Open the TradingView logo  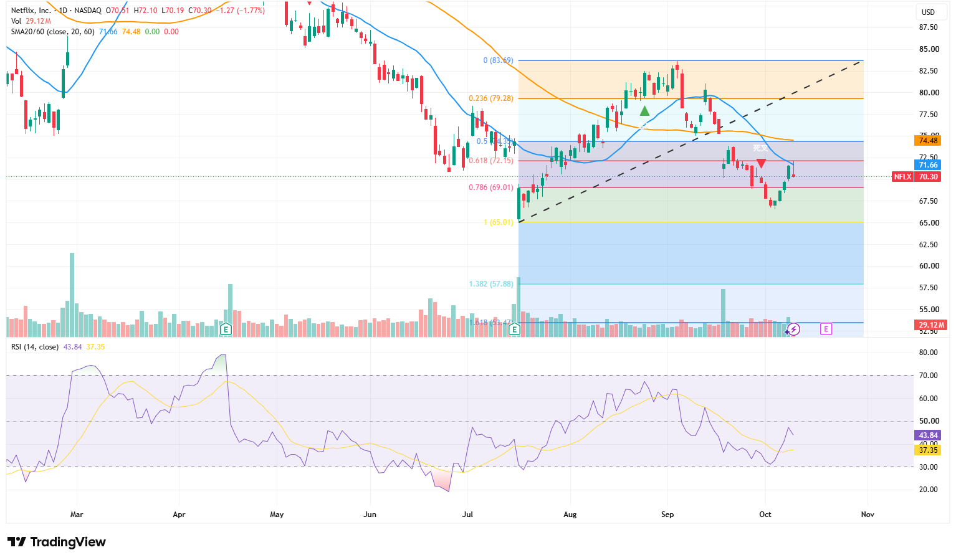[57, 542]
